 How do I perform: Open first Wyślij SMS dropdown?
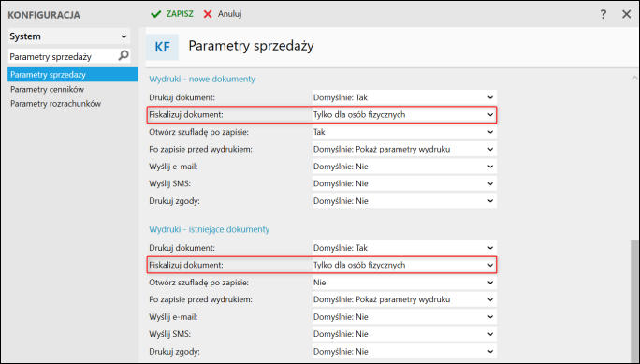coord(404,183)
